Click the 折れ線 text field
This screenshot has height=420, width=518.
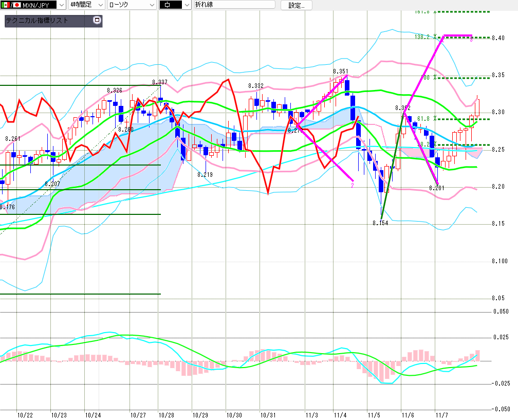234,5
